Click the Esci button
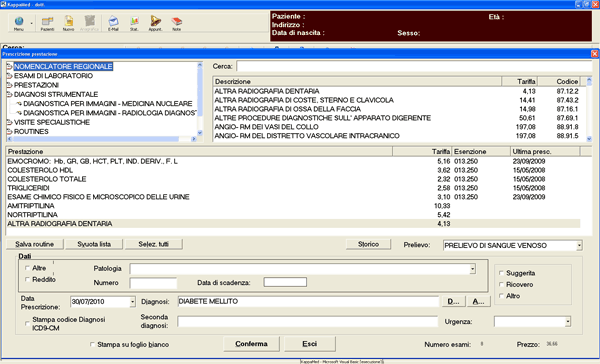 [x=310, y=344]
